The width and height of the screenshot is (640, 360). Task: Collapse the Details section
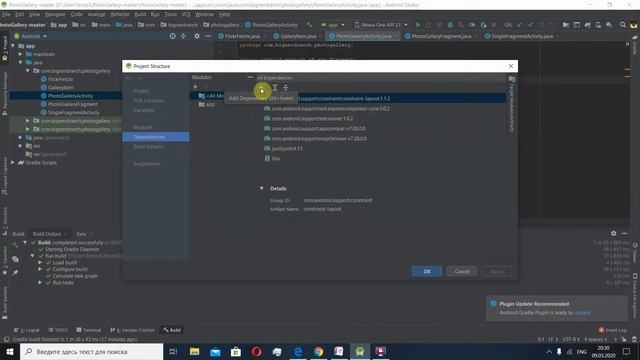coord(262,188)
